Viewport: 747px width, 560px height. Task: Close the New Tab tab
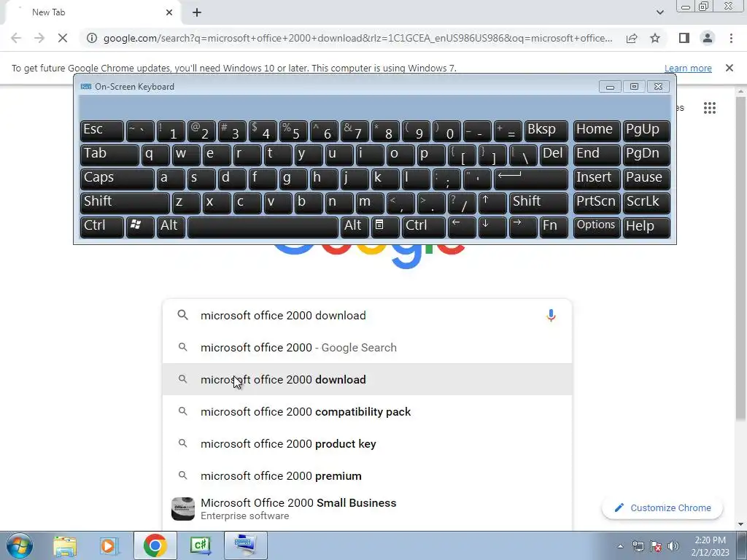tap(169, 12)
